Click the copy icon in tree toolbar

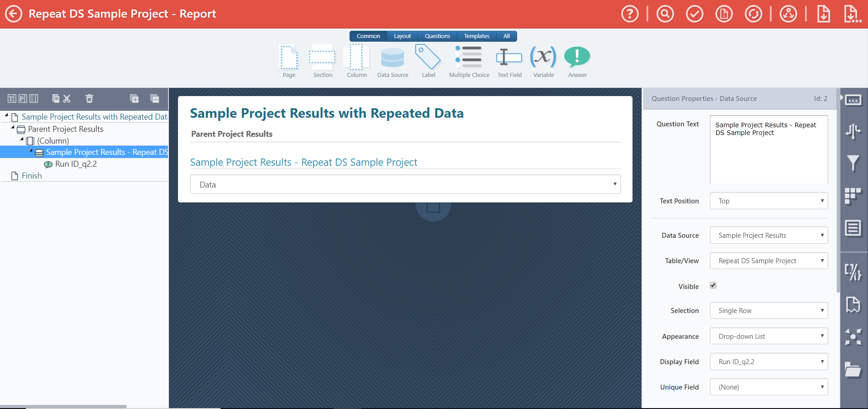coord(56,98)
